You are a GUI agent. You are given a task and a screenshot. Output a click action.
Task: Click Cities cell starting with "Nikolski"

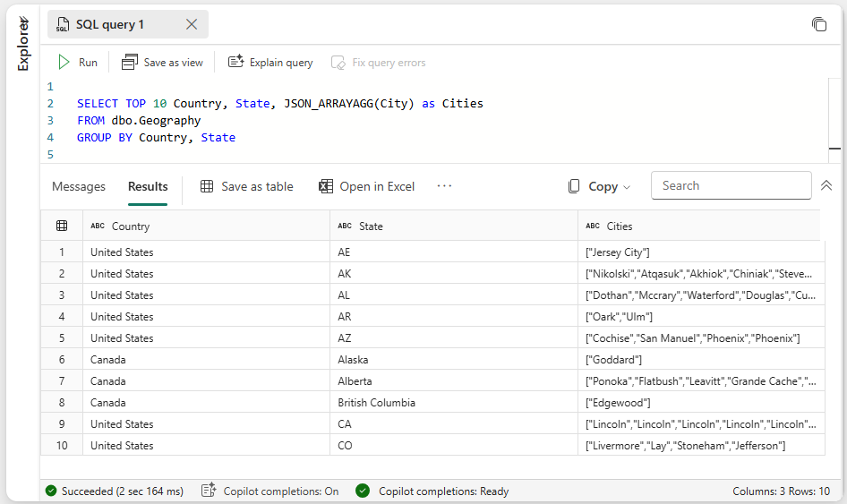[701, 273]
